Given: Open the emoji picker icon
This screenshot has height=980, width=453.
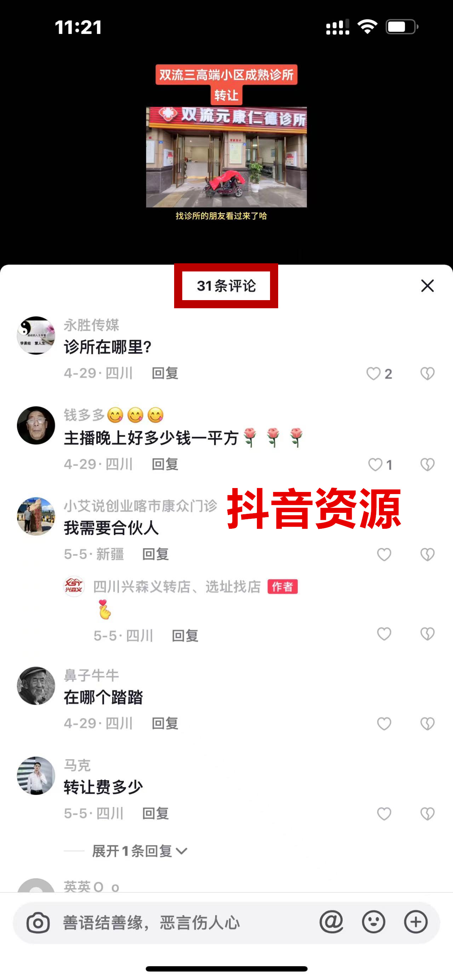Looking at the screenshot, I should click(x=373, y=922).
